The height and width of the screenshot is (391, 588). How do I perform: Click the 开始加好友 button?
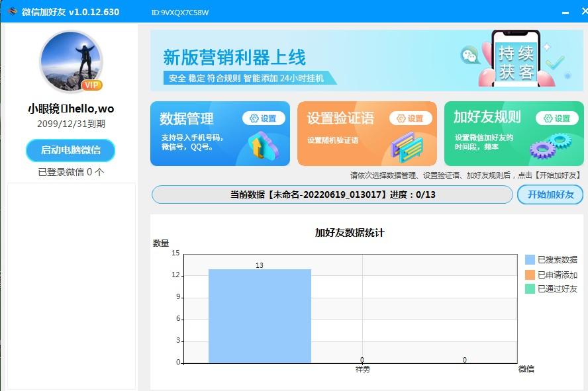pyautogui.click(x=550, y=195)
